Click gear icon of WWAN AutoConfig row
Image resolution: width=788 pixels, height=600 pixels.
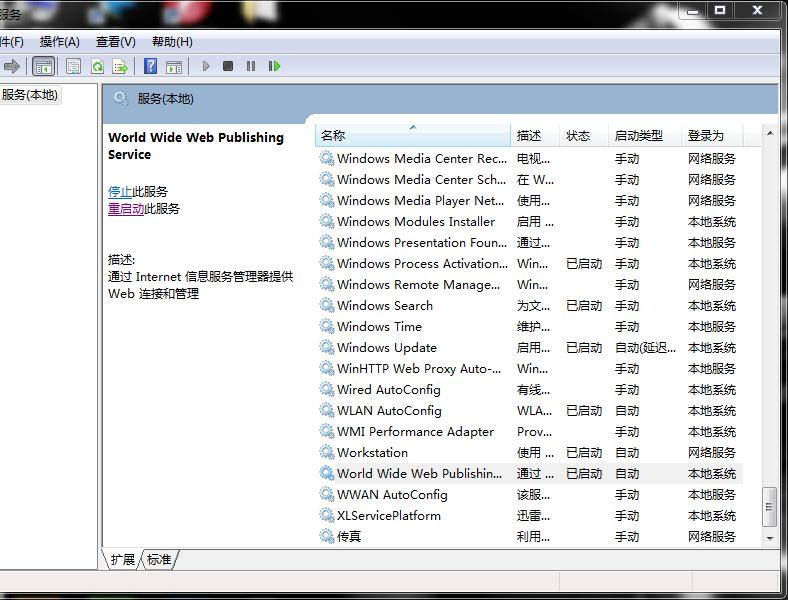327,494
